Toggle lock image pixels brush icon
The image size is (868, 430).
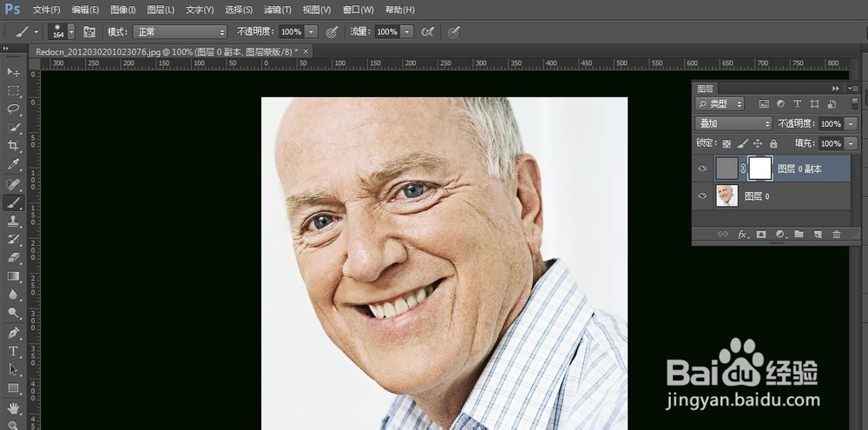pyautogui.click(x=742, y=143)
